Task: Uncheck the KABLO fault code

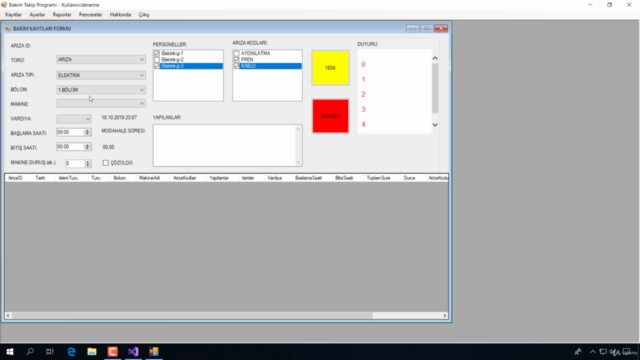Action: pos(236,66)
